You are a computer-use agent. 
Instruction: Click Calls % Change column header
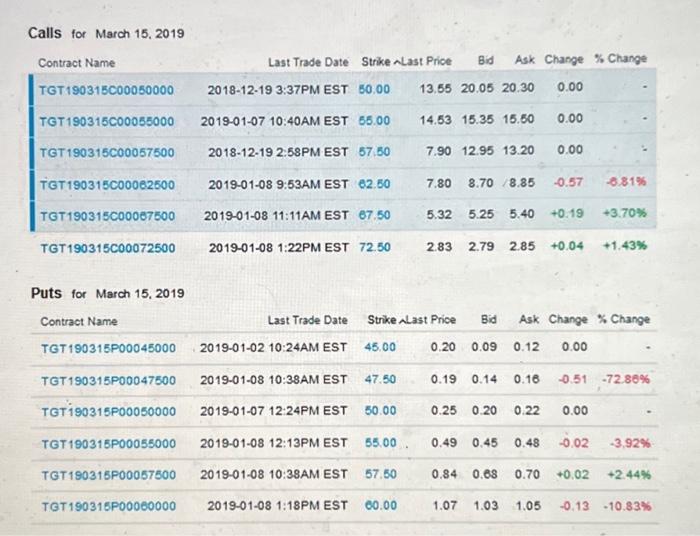pos(621,58)
